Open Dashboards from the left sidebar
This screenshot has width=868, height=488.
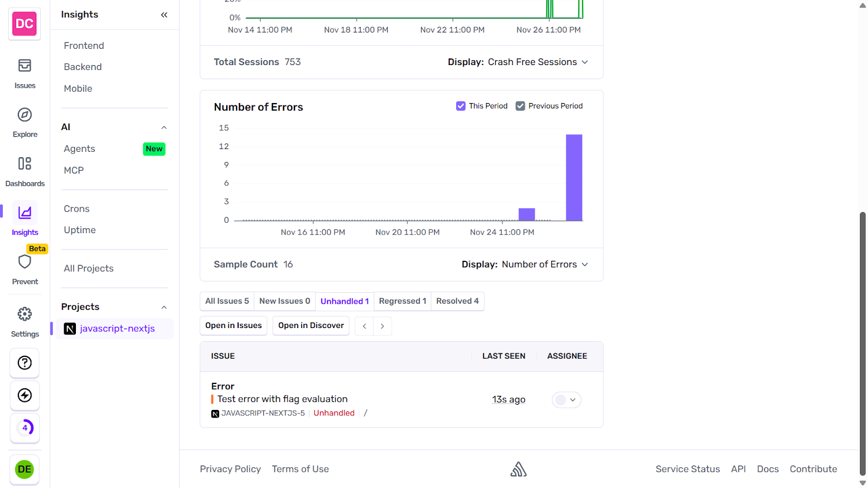click(x=24, y=169)
